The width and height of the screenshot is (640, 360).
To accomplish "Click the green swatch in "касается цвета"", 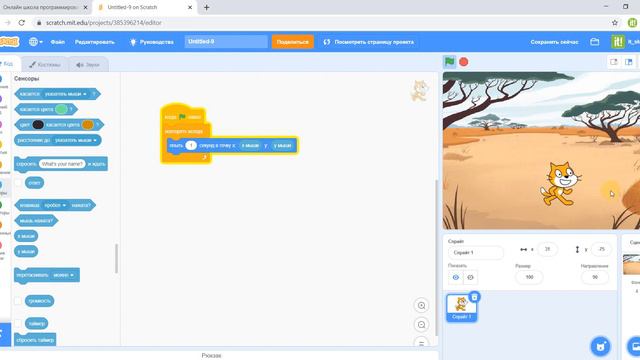I will click(x=61, y=109).
